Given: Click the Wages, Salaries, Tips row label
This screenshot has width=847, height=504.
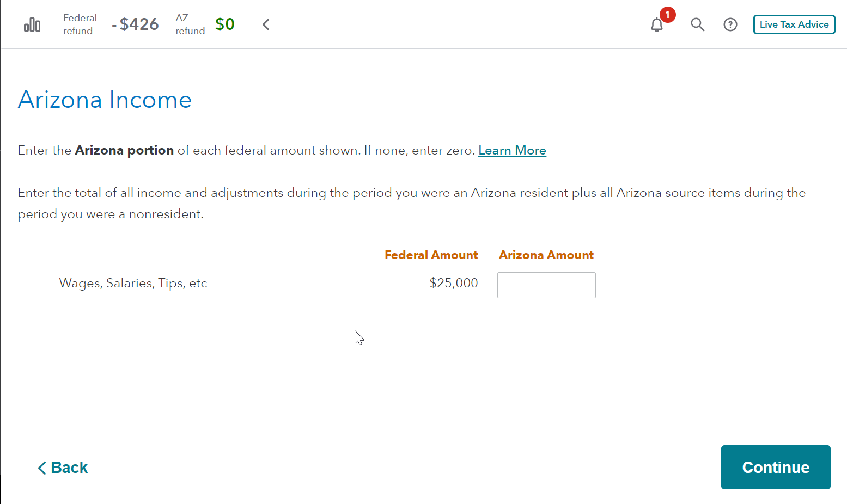Looking at the screenshot, I should [133, 283].
